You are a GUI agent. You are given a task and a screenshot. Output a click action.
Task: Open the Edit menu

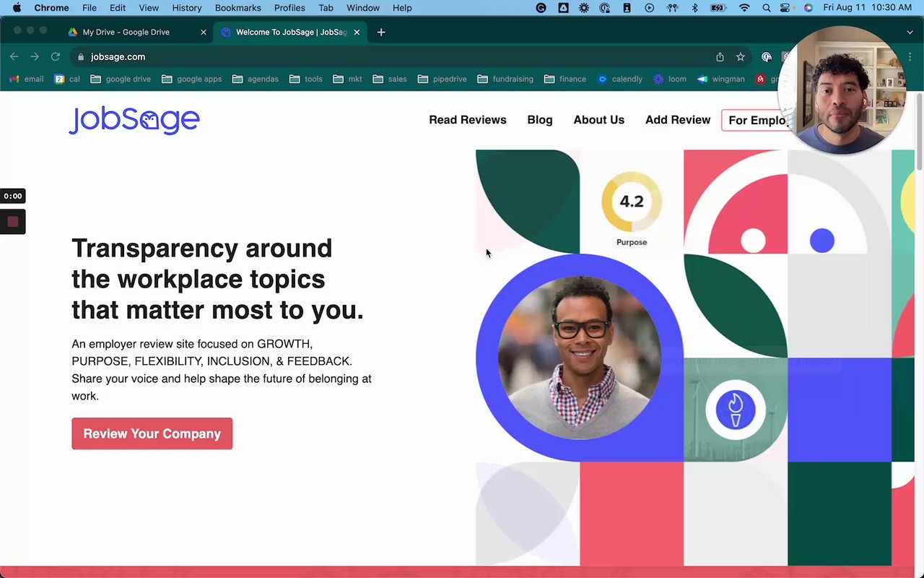[x=118, y=8]
